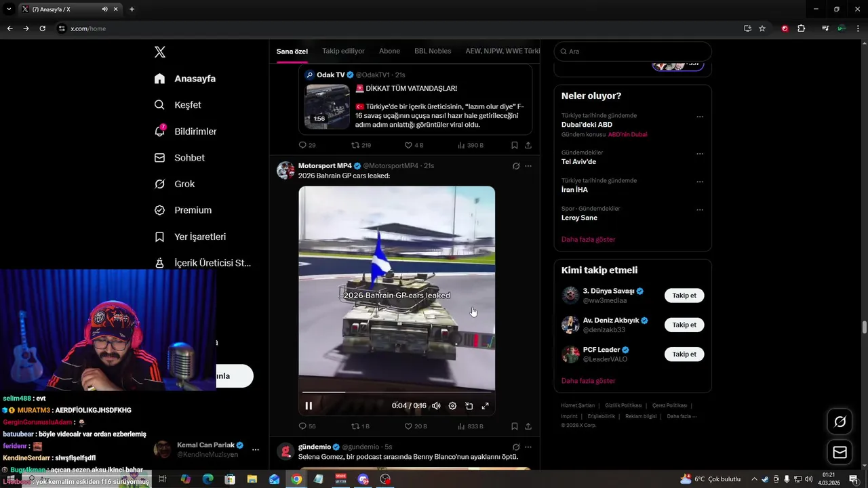Open Premium in the sidebar
The width and height of the screenshot is (868, 488).
tap(183, 210)
